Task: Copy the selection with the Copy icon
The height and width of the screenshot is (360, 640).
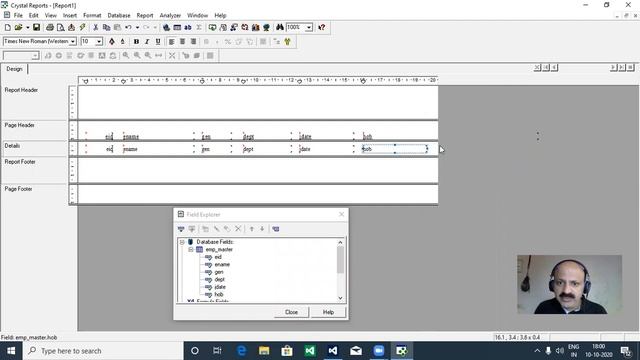Action: [107, 27]
